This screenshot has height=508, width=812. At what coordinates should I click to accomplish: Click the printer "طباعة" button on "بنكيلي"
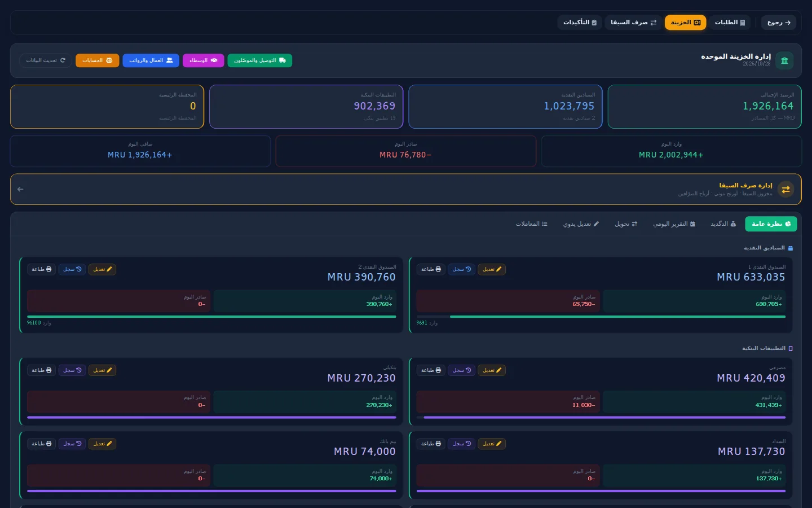point(41,370)
